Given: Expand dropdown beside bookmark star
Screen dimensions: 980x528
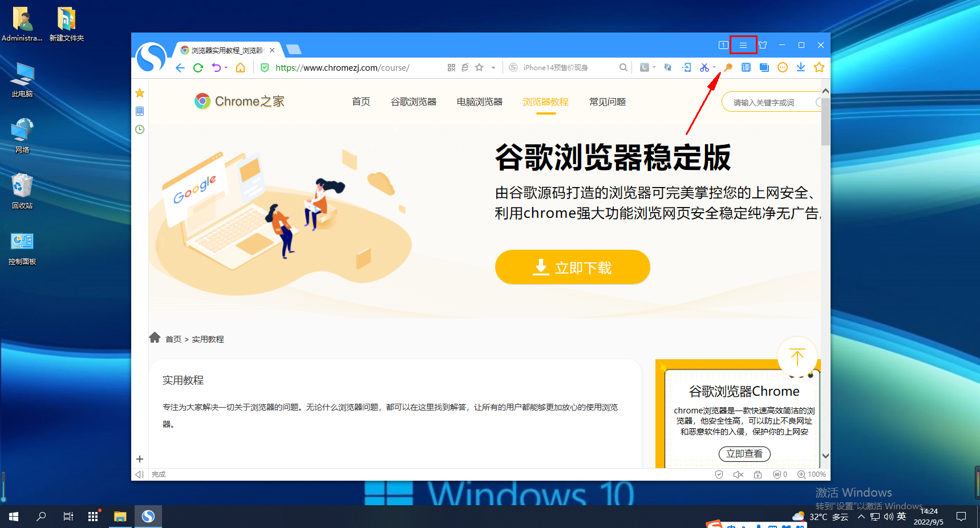Looking at the screenshot, I should (x=493, y=67).
